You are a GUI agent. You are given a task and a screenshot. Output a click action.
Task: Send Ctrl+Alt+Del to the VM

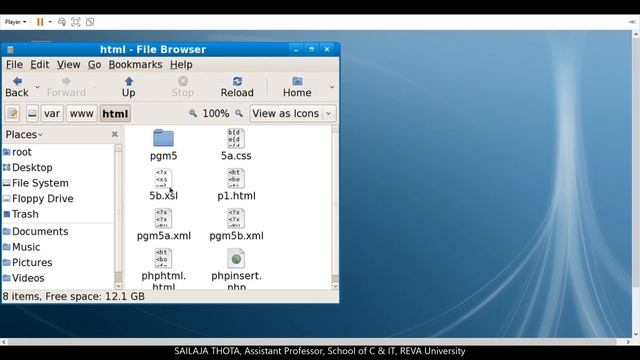62,22
